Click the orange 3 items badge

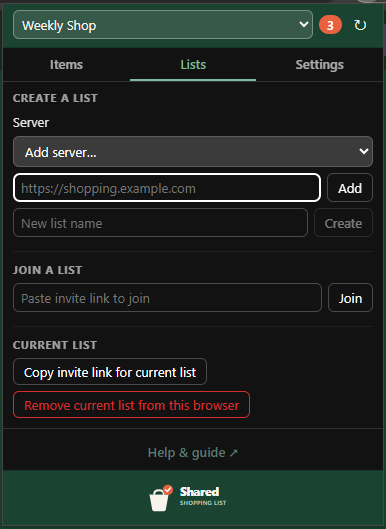pyautogui.click(x=330, y=25)
